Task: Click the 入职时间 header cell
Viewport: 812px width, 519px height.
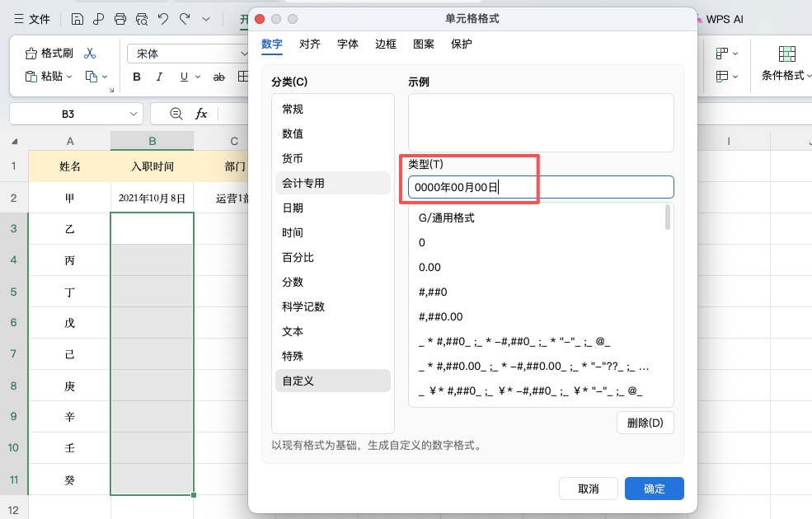Action: (153, 166)
